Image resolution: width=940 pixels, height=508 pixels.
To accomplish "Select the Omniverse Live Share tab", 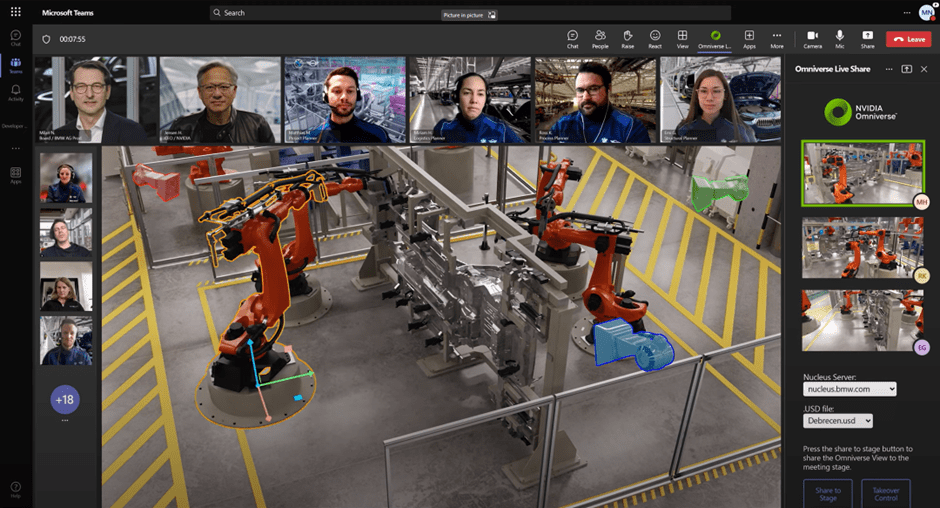I will tap(715, 38).
